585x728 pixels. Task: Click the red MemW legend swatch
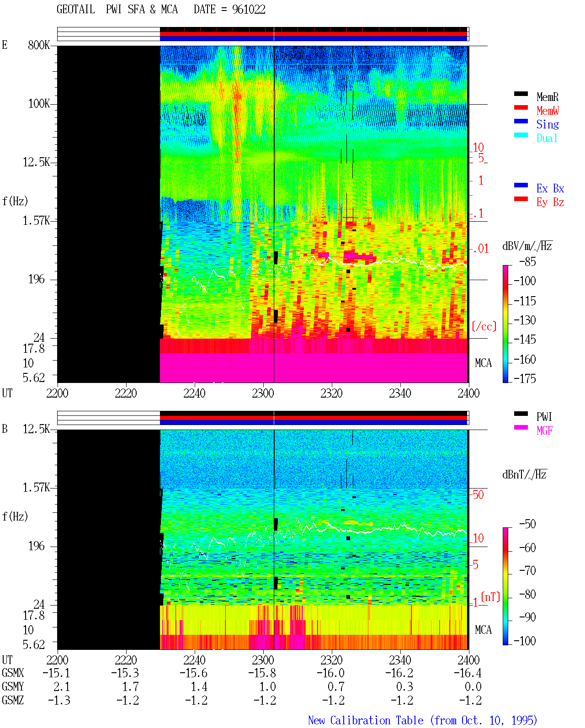521,107
